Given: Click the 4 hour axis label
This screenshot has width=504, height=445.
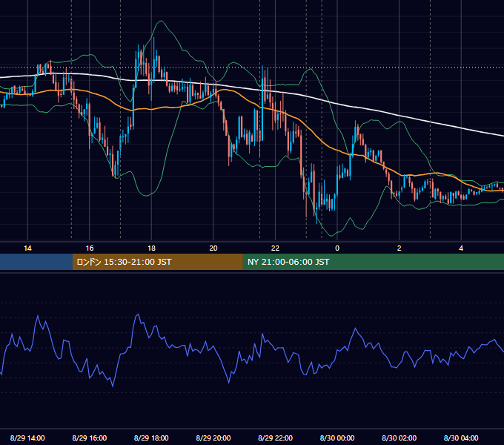Looking at the screenshot, I should (x=461, y=248).
